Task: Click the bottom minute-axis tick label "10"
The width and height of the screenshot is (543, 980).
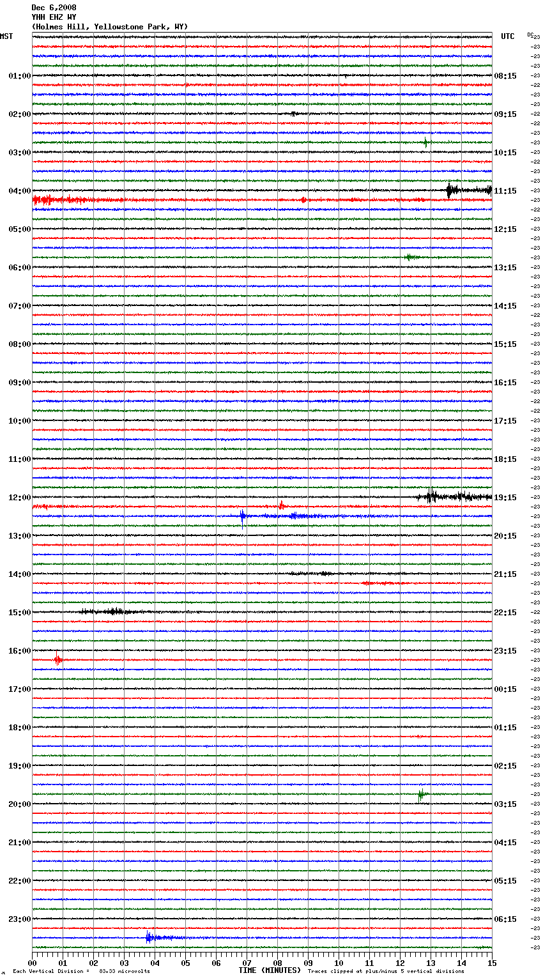Action: (339, 963)
